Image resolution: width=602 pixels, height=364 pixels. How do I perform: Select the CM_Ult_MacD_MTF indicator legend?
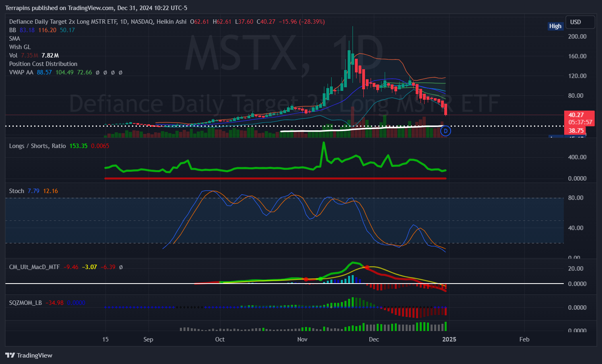35,267
